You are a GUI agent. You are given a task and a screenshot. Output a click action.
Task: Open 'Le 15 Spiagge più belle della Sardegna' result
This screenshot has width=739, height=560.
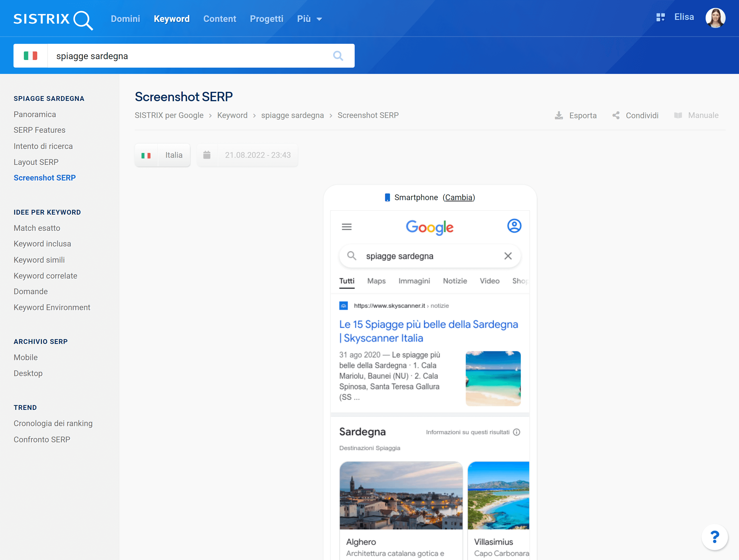coord(429,331)
